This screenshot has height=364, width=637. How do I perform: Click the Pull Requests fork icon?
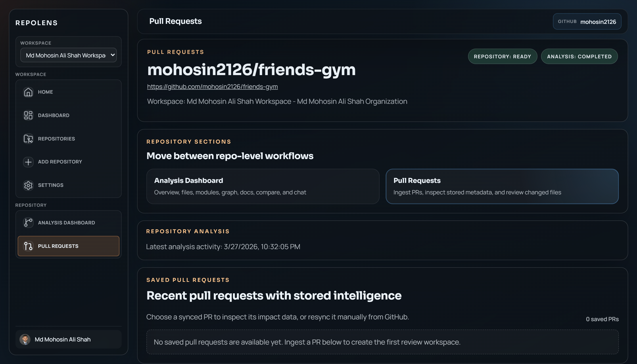click(28, 246)
